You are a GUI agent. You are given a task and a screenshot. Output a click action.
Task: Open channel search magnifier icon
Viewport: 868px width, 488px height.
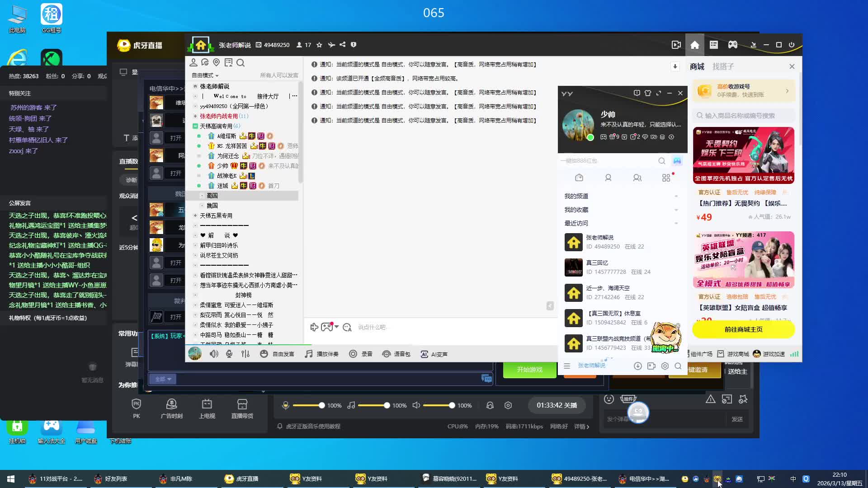[241, 63]
